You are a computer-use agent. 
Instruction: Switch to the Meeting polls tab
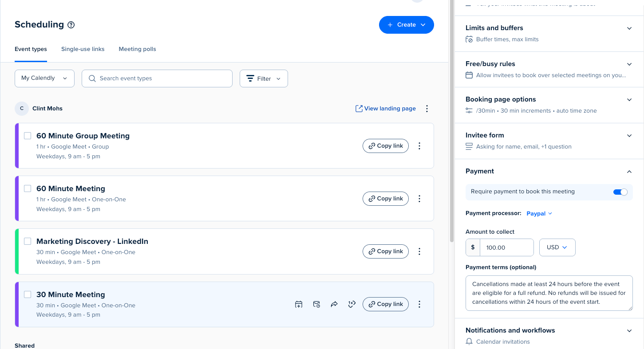click(x=137, y=49)
